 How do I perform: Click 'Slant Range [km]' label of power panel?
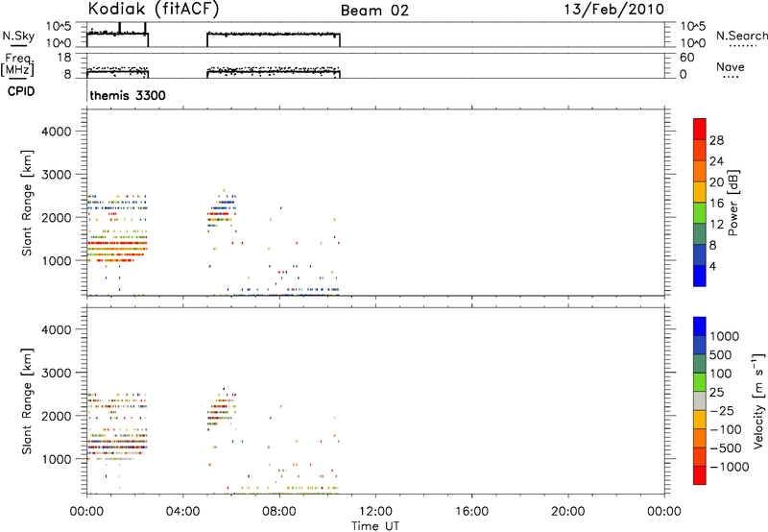point(27,203)
